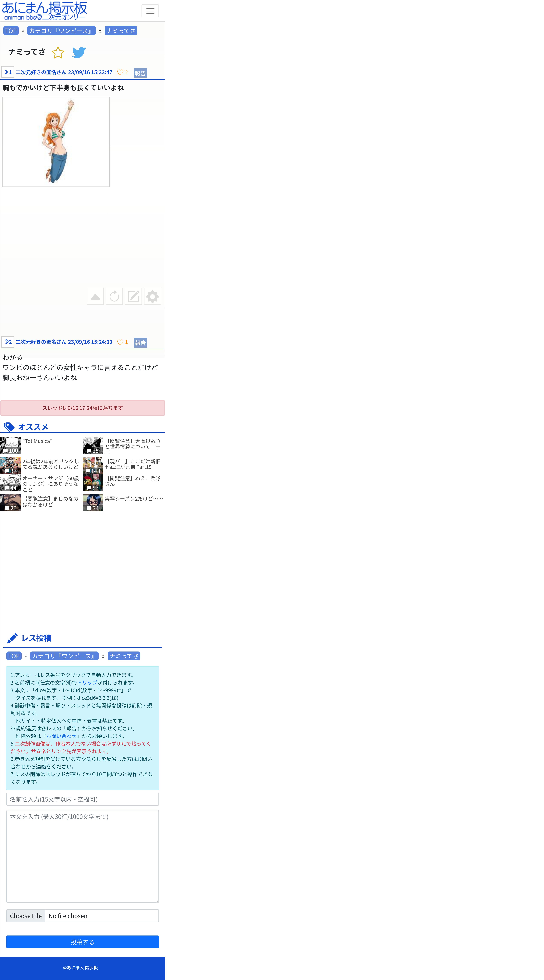
Task: Open thumbnail with 26 comments count
Action: coord(11,503)
